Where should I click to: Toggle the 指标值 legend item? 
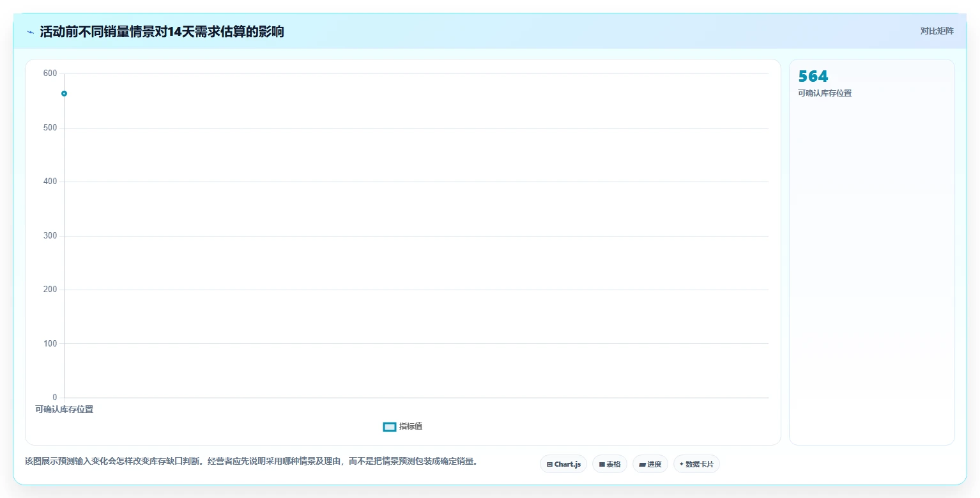(x=402, y=426)
